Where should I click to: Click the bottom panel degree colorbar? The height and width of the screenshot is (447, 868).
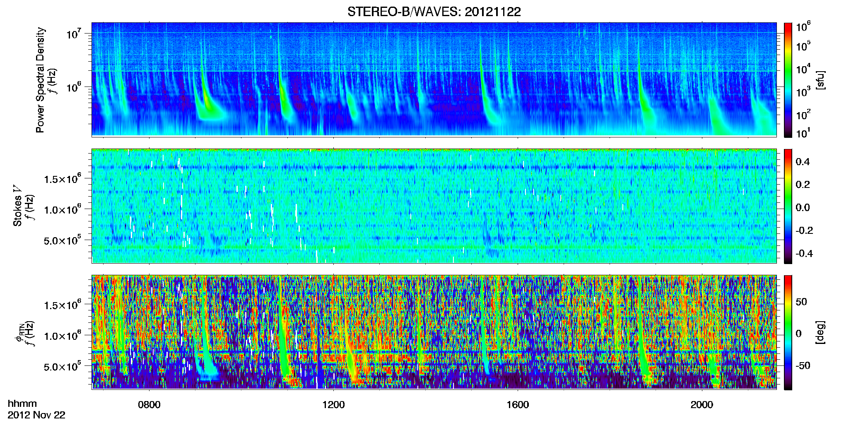click(788, 332)
